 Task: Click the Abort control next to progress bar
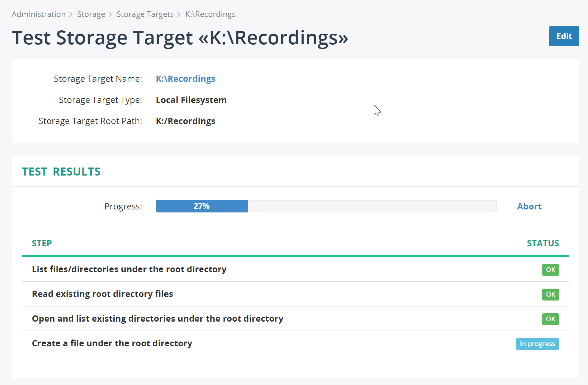coord(529,206)
